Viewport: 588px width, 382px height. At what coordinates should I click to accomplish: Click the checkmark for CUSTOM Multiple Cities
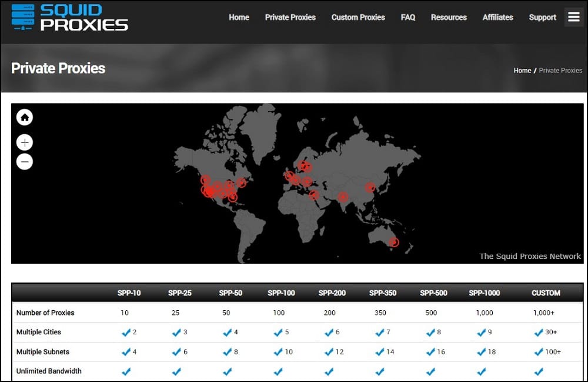(539, 333)
